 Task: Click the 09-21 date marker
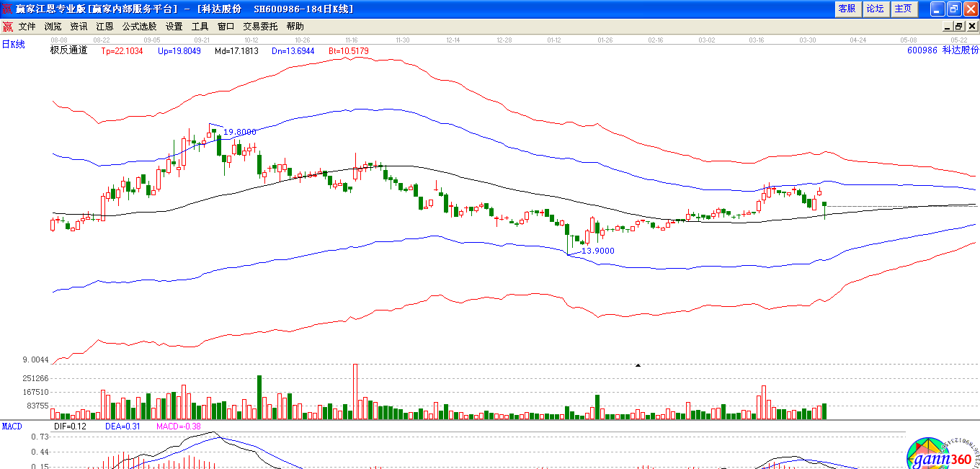click(x=202, y=40)
